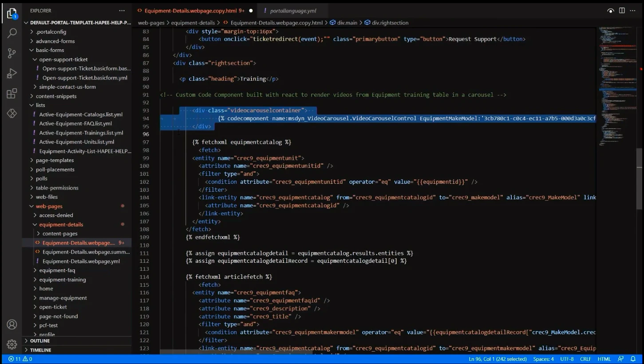The height and width of the screenshot is (364, 644).
Task: Select Equipment-Details.webpage.copy.html editor tab
Action: 191,11
